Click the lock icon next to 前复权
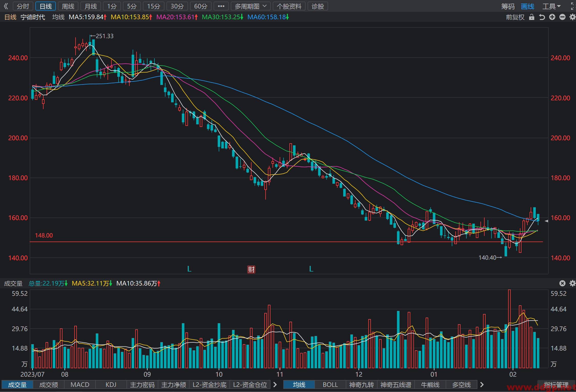Viewport: 576px width, 392px height. (x=532, y=17)
